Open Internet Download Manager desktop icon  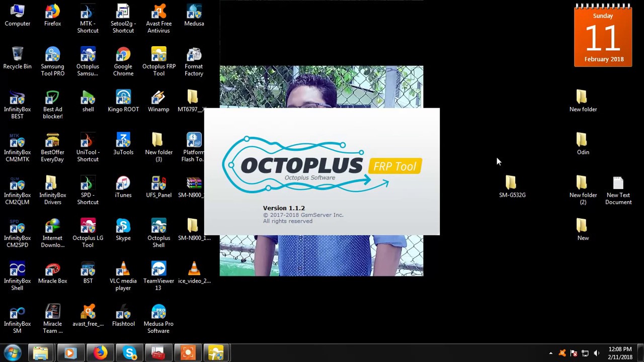click(52, 233)
